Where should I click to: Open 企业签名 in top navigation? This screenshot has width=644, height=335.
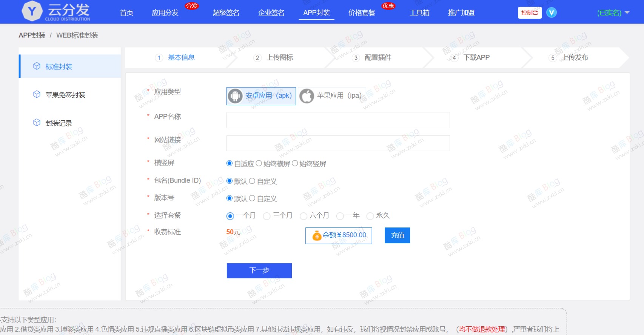pyautogui.click(x=271, y=12)
